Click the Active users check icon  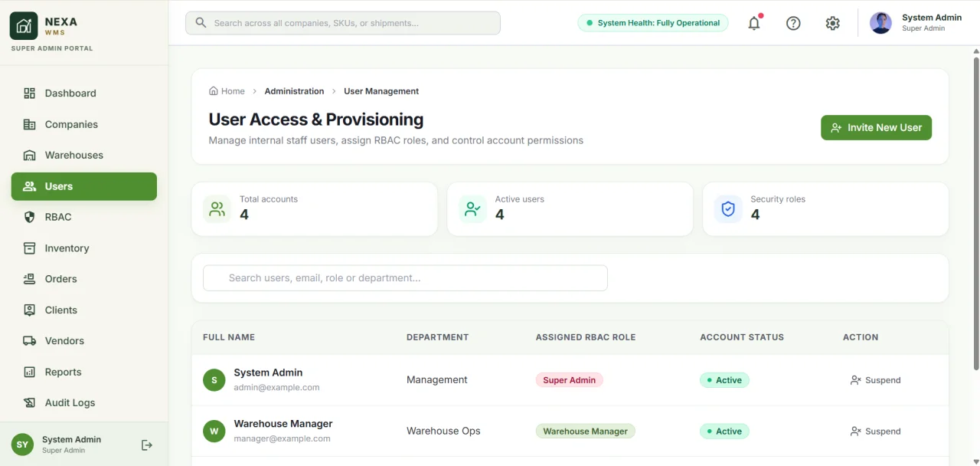473,209
